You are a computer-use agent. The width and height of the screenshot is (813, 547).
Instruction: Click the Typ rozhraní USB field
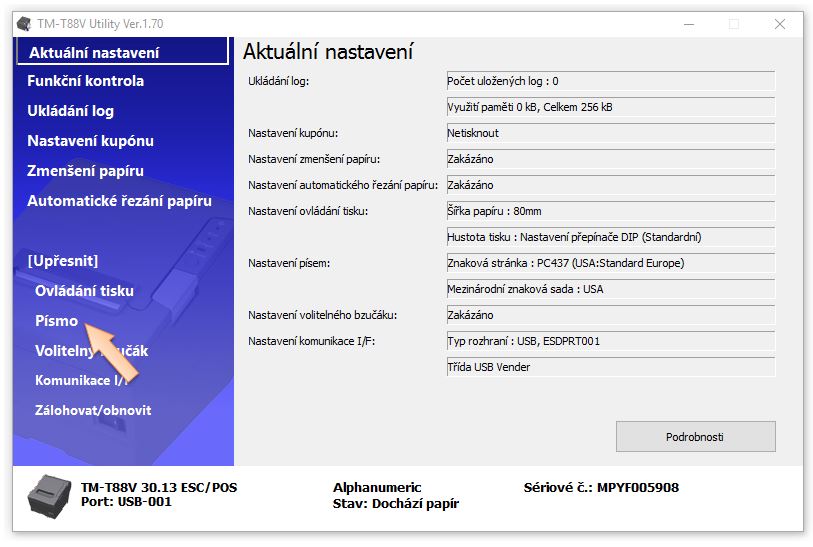pos(609,341)
